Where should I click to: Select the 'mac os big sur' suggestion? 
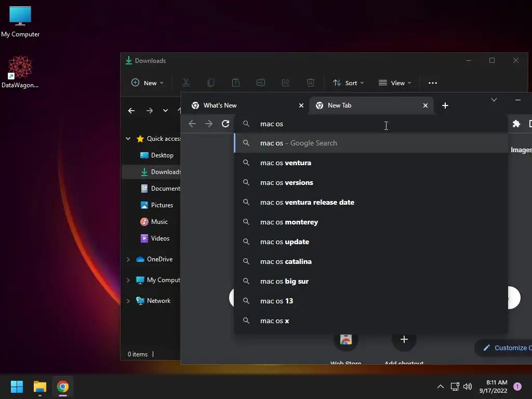(x=371, y=281)
